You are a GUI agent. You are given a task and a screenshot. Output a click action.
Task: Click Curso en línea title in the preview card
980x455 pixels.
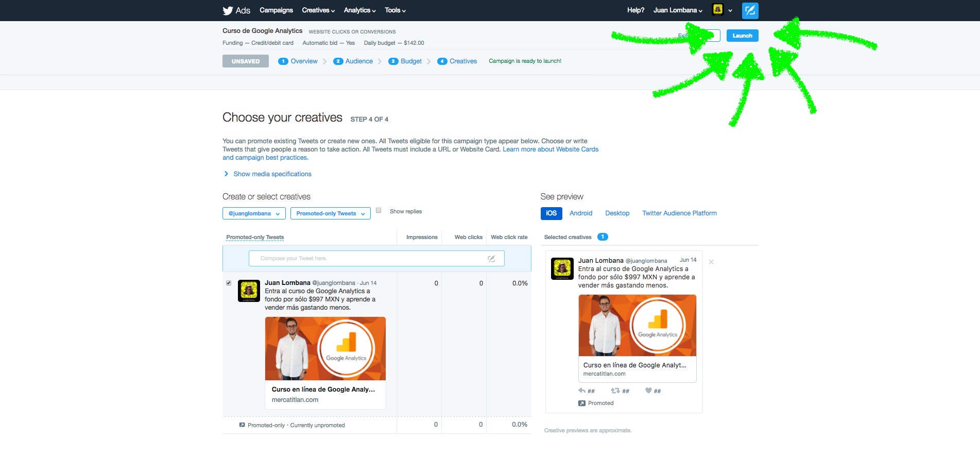pyautogui.click(x=634, y=365)
